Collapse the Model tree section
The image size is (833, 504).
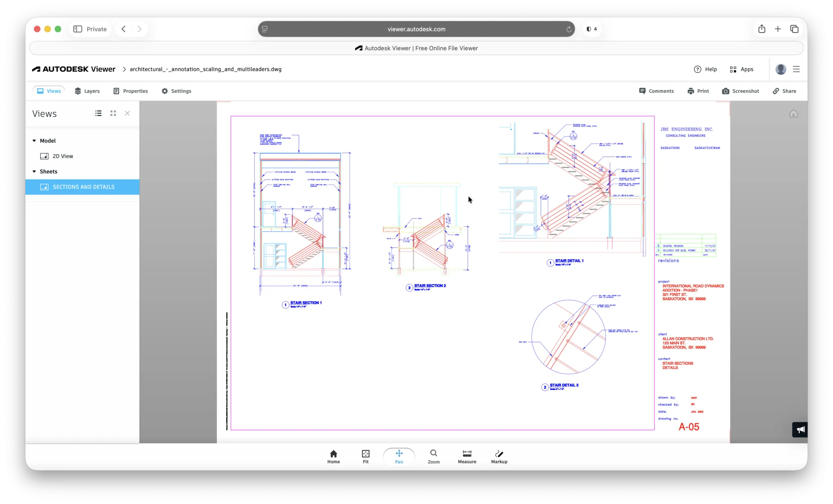[x=34, y=140]
